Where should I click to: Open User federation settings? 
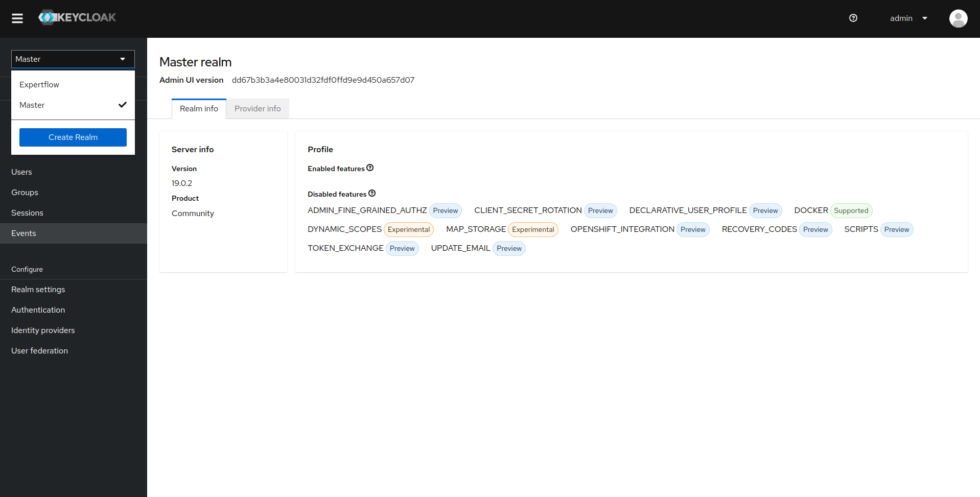tap(39, 350)
